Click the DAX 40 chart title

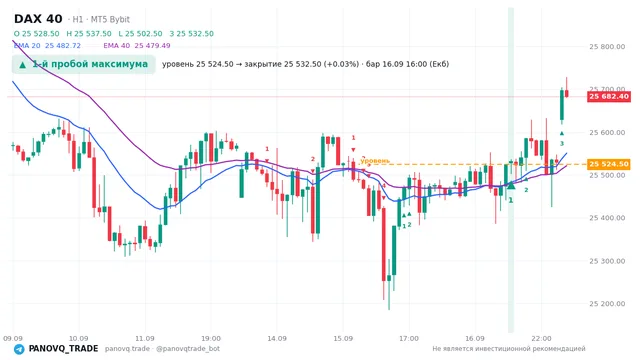38,19
